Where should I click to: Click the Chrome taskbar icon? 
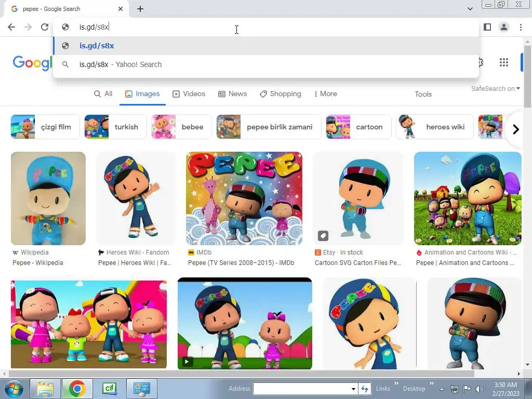click(x=77, y=389)
